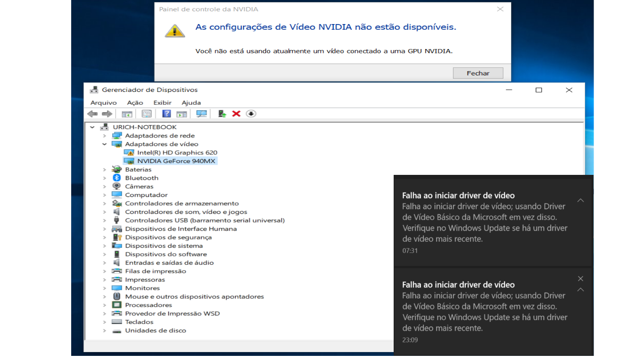This screenshot has width=644, height=362.
Task: Click the Impressoras printer icon
Action: 116,280
